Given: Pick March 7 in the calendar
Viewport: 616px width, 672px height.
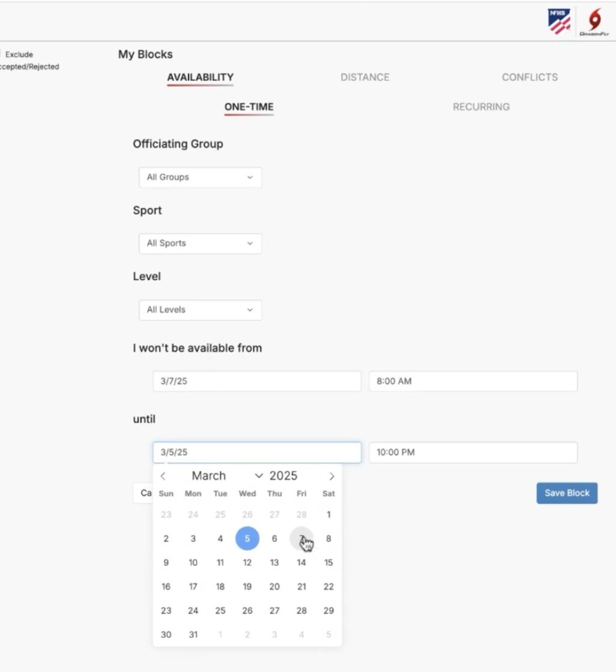Looking at the screenshot, I should click(x=301, y=539).
